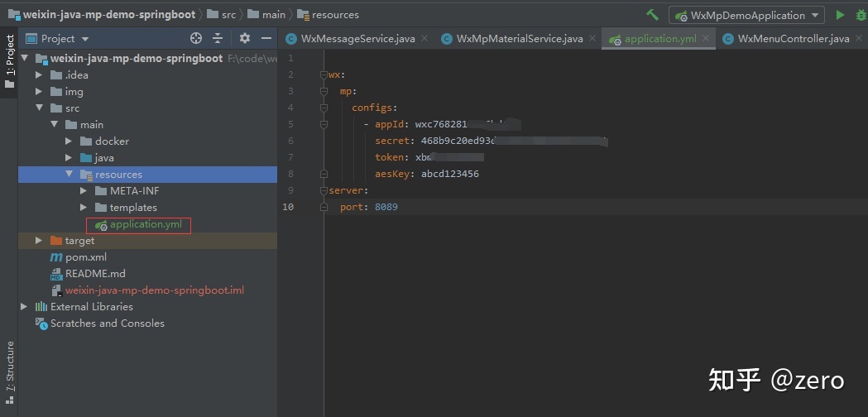Collapse the resources folder arrow
The height and width of the screenshot is (417, 868).
[x=69, y=174]
